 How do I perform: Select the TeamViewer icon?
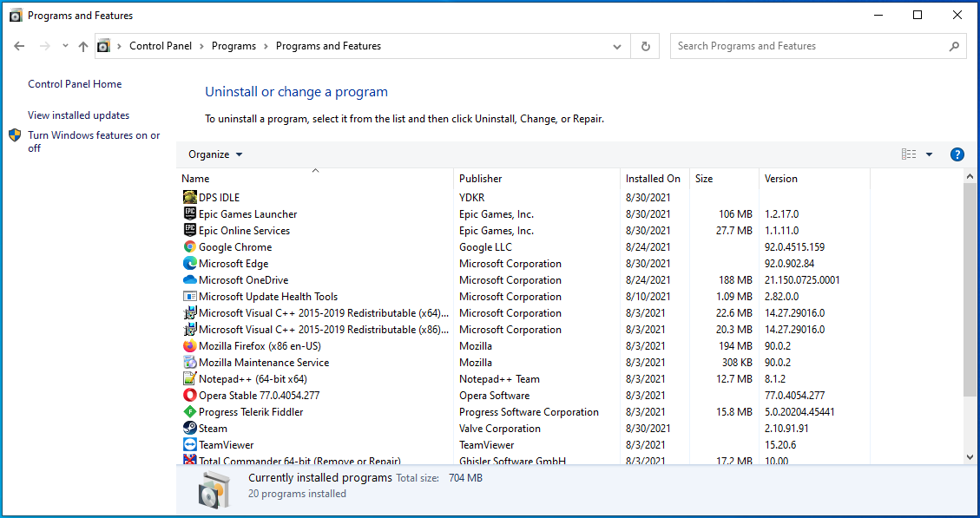point(190,445)
